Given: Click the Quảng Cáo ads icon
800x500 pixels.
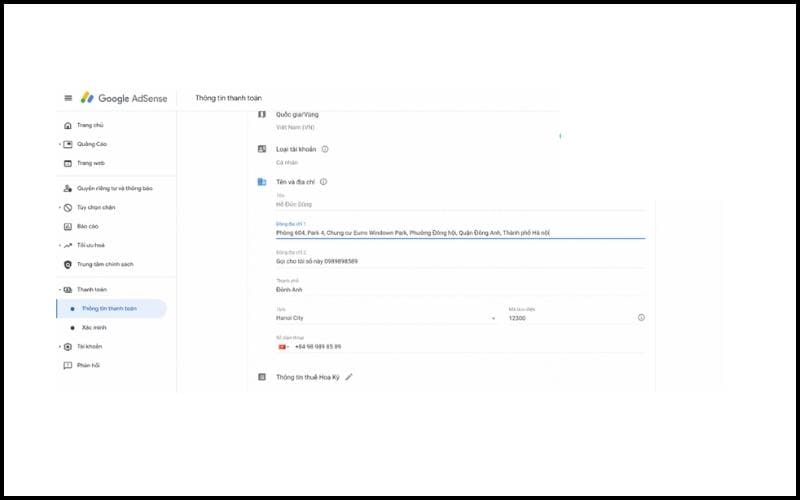Looking at the screenshot, I should [67, 144].
